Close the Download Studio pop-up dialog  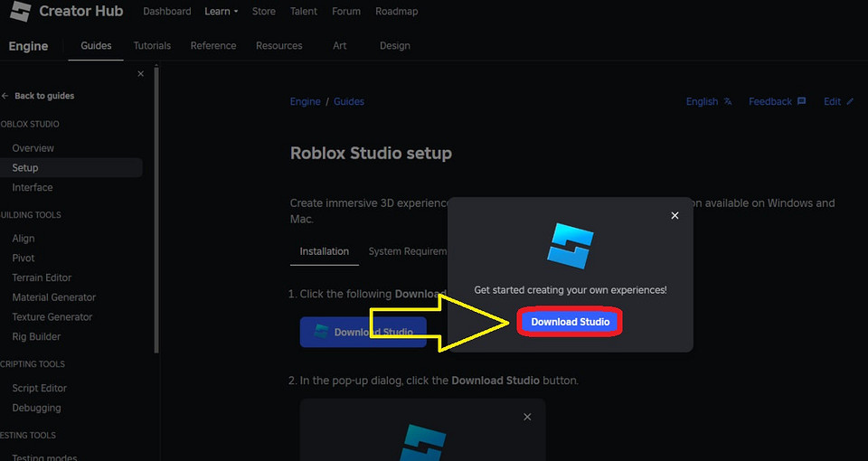tap(675, 216)
